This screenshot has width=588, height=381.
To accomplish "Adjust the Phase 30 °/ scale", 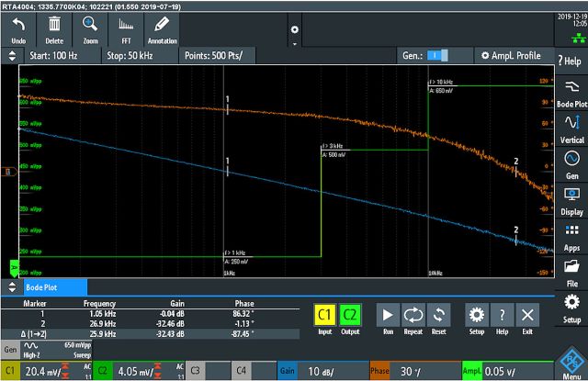I will tap(415, 371).
